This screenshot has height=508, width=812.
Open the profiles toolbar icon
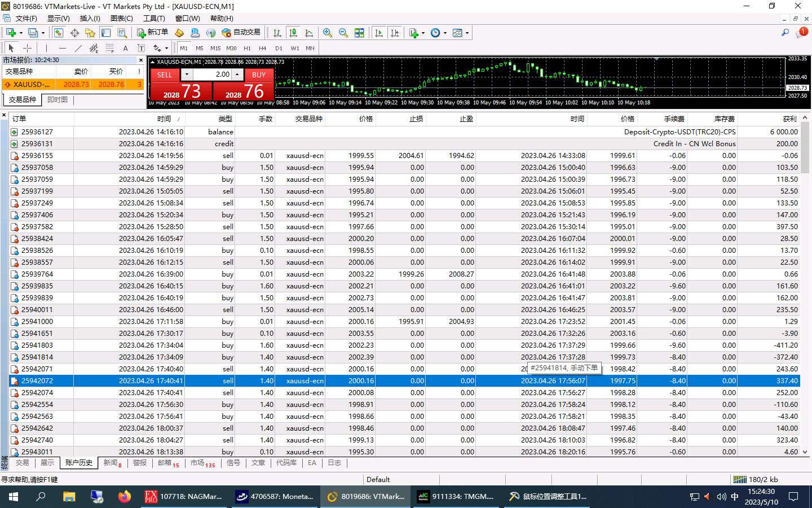pos(33,33)
